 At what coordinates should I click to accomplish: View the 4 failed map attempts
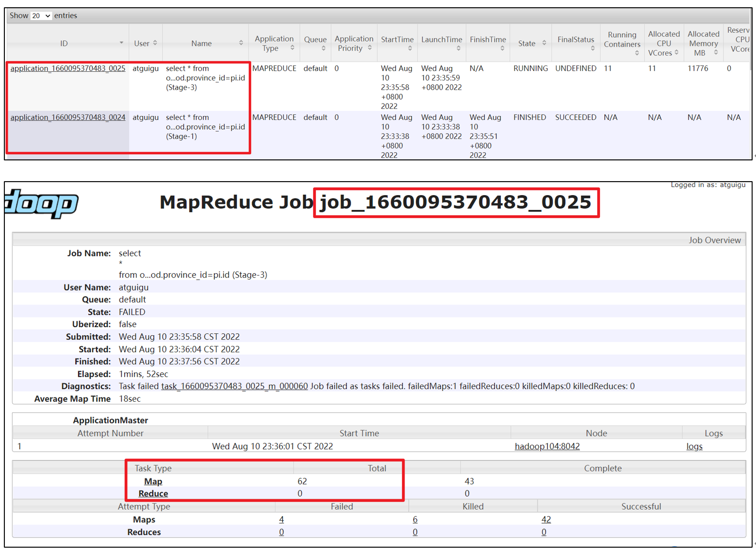(x=281, y=520)
